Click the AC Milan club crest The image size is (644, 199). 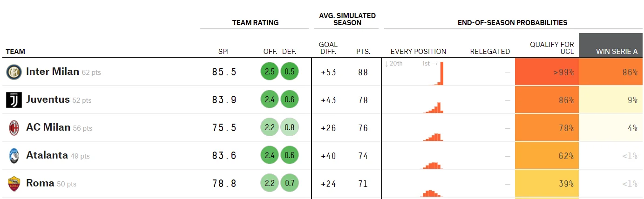point(14,128)
